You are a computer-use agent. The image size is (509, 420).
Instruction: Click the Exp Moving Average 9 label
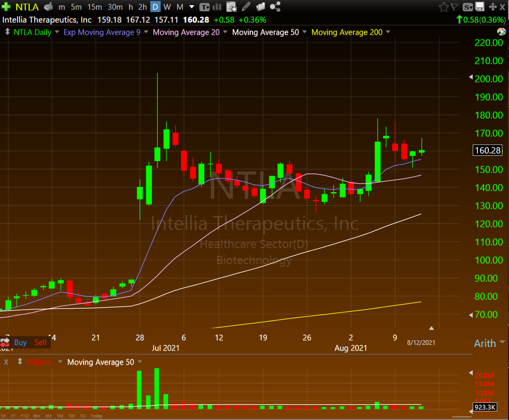[x=102, y=32]
